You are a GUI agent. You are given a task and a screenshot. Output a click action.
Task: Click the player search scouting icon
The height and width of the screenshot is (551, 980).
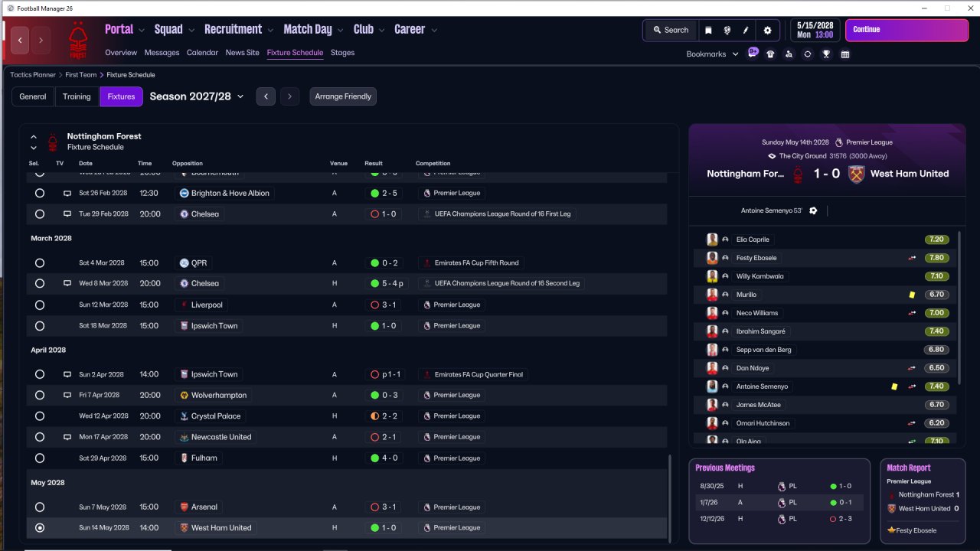click(x=789, y=54)
